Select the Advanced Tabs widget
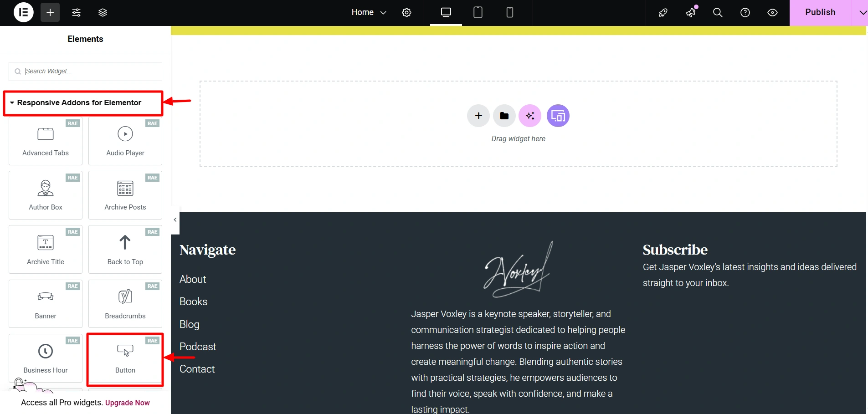The height and width of the screenshot is (414, 868). (x=46, y=141)
